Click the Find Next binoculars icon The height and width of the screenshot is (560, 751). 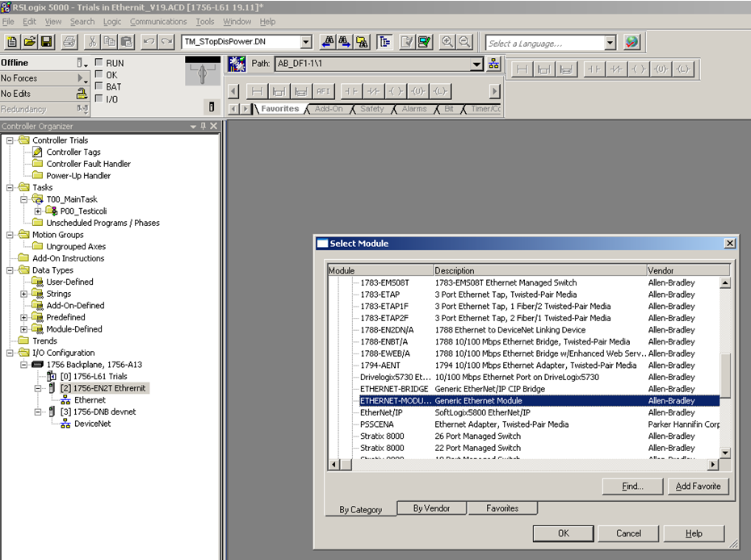point(345,42)
